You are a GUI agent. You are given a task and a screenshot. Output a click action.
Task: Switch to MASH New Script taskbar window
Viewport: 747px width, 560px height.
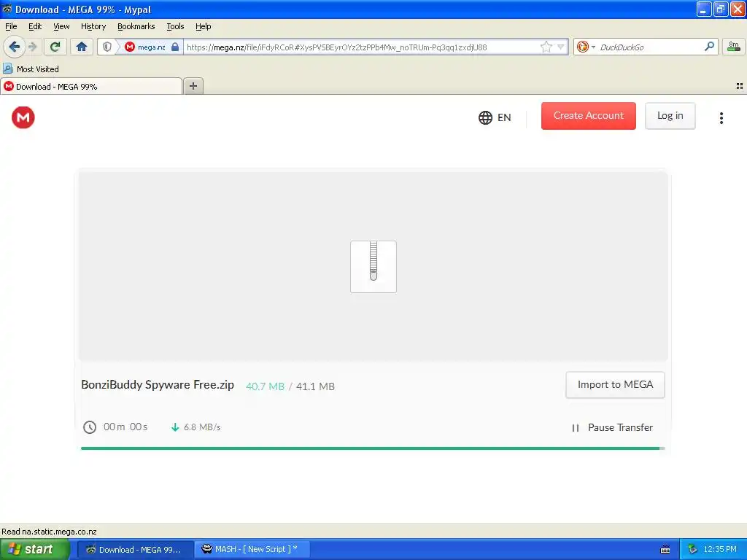252,550
